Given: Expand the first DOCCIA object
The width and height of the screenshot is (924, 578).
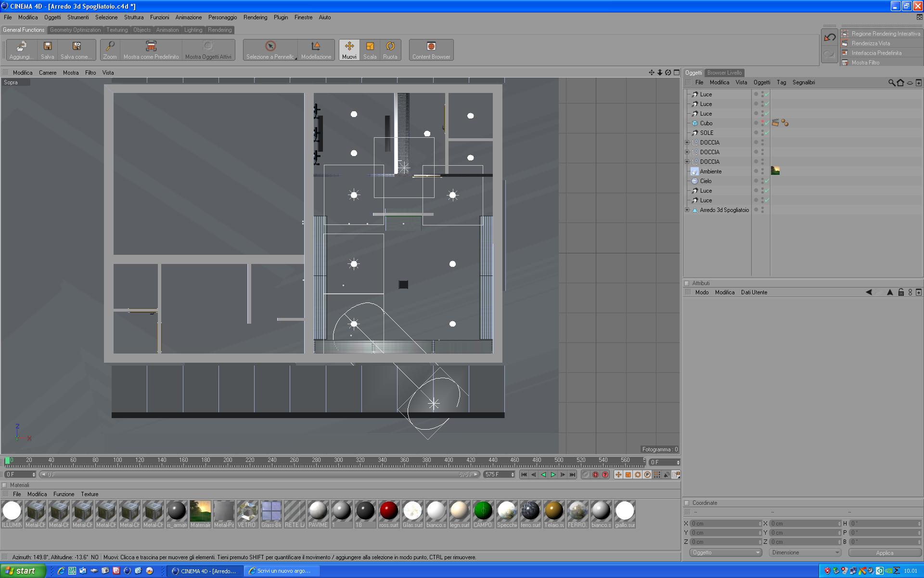Looking at the screenshot, I should (x=687, y=143).
